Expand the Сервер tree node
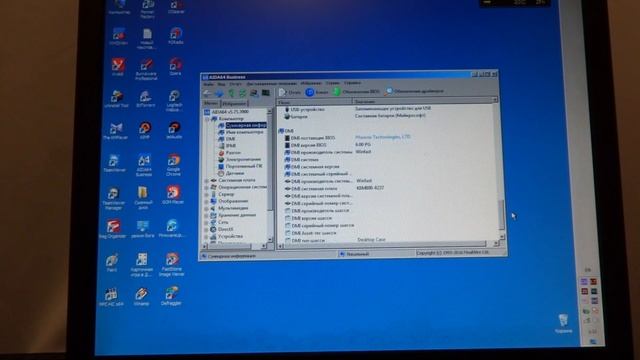Image resolution: width=640 pixels, height=360 pixels. pos(207,194)
